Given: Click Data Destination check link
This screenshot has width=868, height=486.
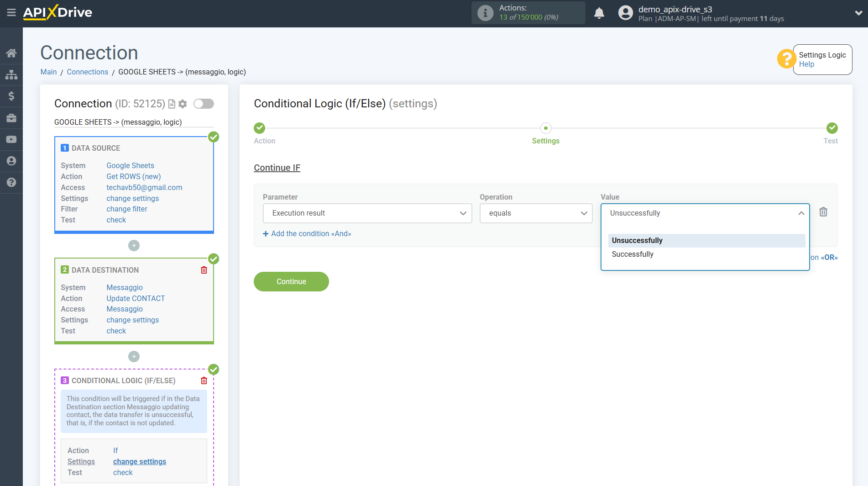Looking at the screenshot, I should coord(116,331).
